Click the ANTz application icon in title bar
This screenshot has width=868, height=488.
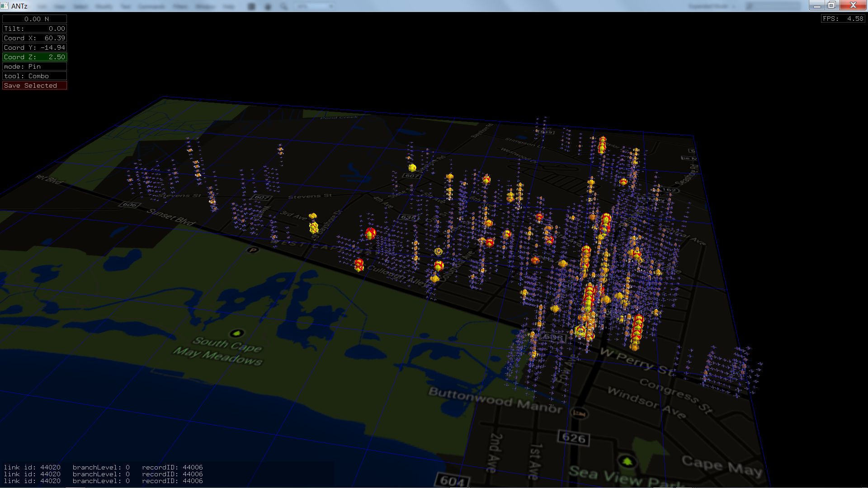5,6
